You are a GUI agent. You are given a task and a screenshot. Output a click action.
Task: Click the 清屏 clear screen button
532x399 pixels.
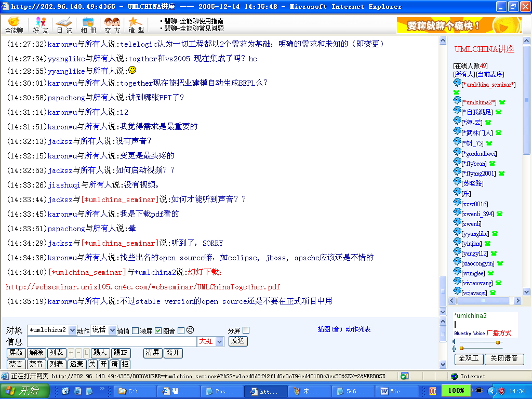(x=153, y=353)
